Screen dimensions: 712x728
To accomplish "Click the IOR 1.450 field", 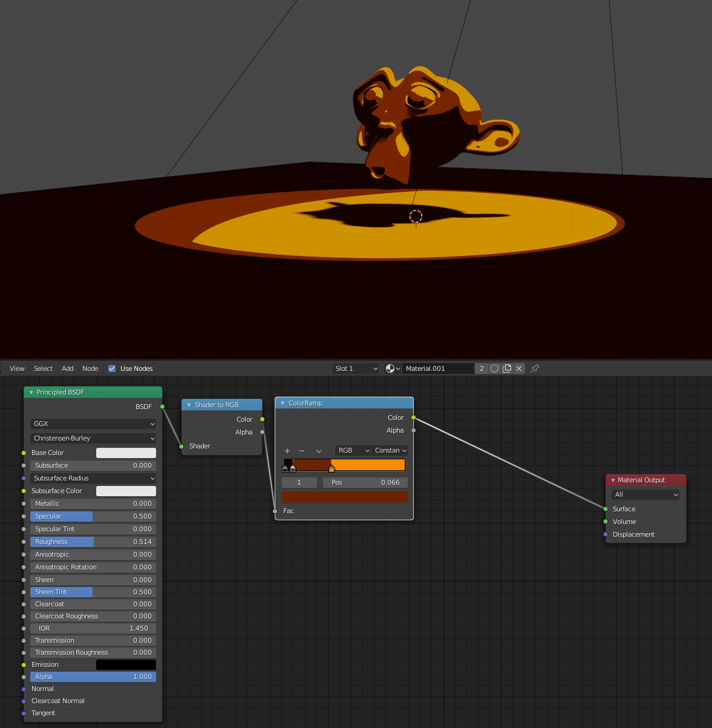I will [93, 628].
